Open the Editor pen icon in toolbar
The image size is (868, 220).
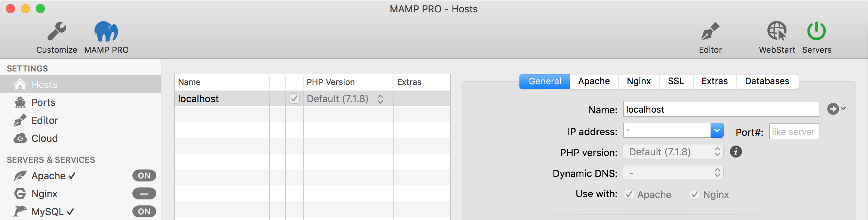[710, 31]
